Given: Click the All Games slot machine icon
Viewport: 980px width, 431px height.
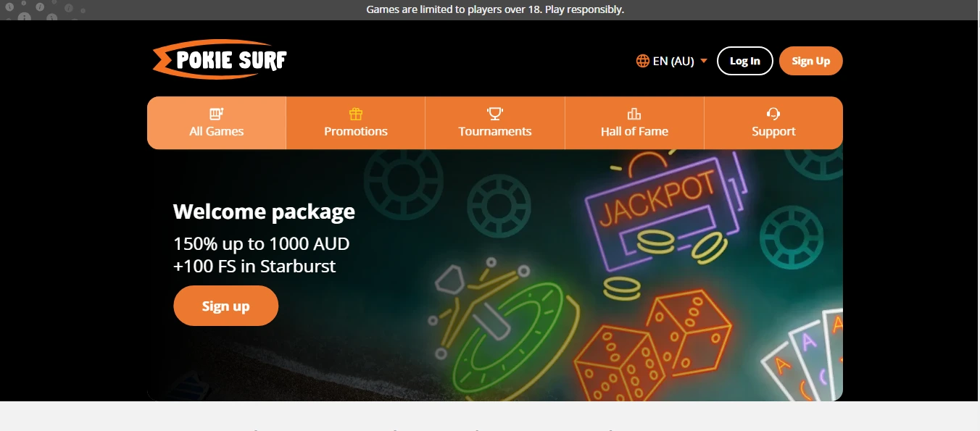Looking at the screenshot, I should click(216, 114).
